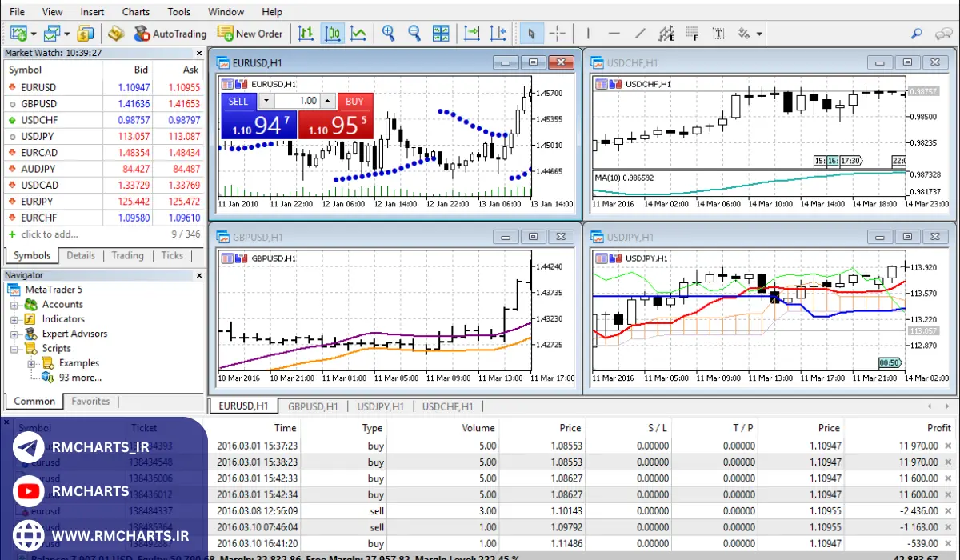Open the search magnifier in the toolbar
Image resolution: width=960 pixels, height=560 pixels.
point(917,34)
